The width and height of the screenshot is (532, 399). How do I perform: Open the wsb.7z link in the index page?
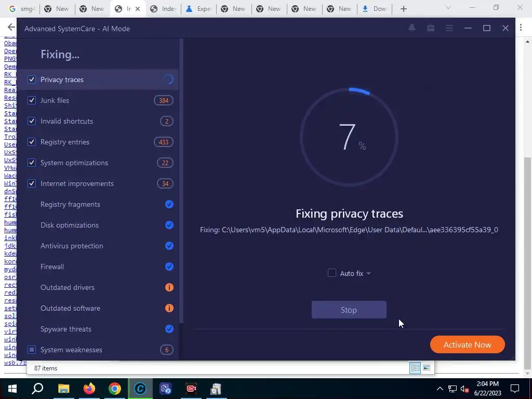[15, 363]
